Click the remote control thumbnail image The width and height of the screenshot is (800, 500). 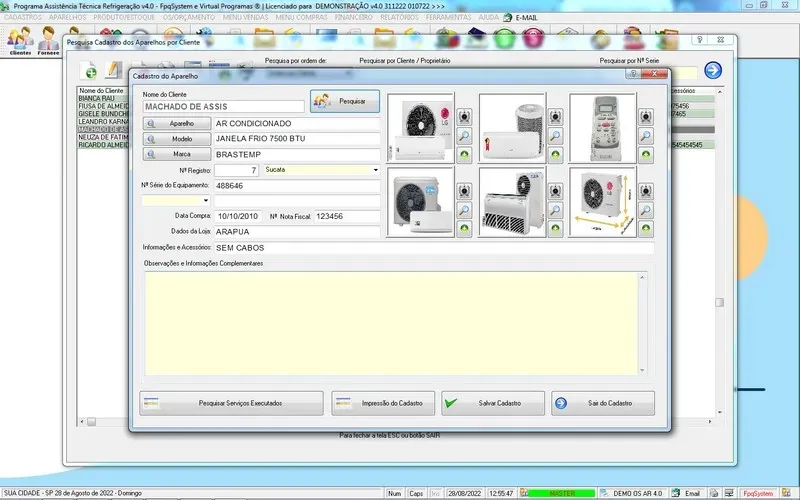(603, 128)
